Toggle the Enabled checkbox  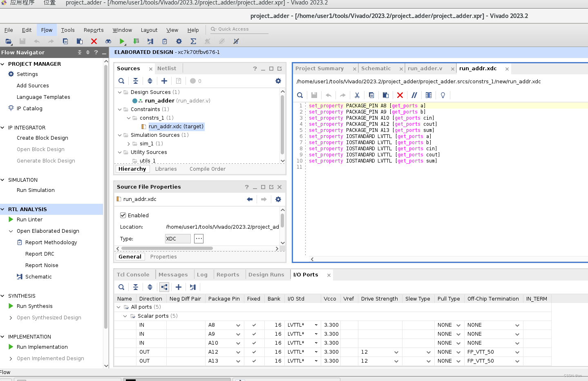coord(123,215)
